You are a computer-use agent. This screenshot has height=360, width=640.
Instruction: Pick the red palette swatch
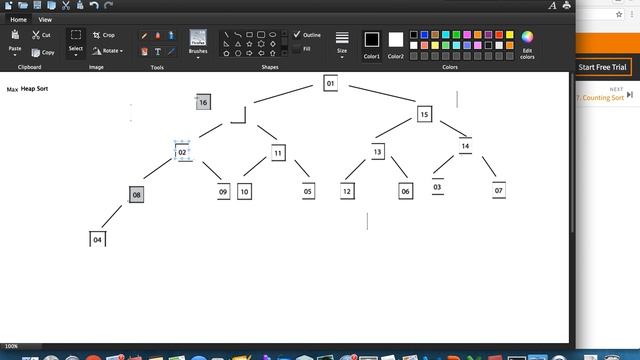coord(499,35)
